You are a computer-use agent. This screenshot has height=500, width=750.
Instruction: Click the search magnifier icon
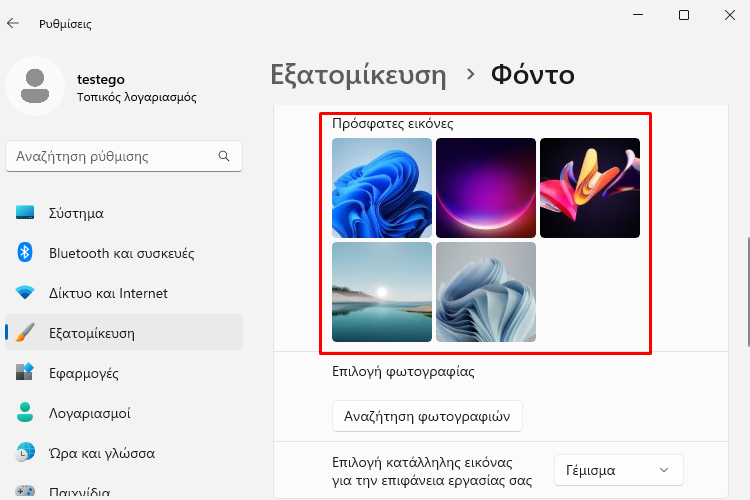(x=224, y=156)
